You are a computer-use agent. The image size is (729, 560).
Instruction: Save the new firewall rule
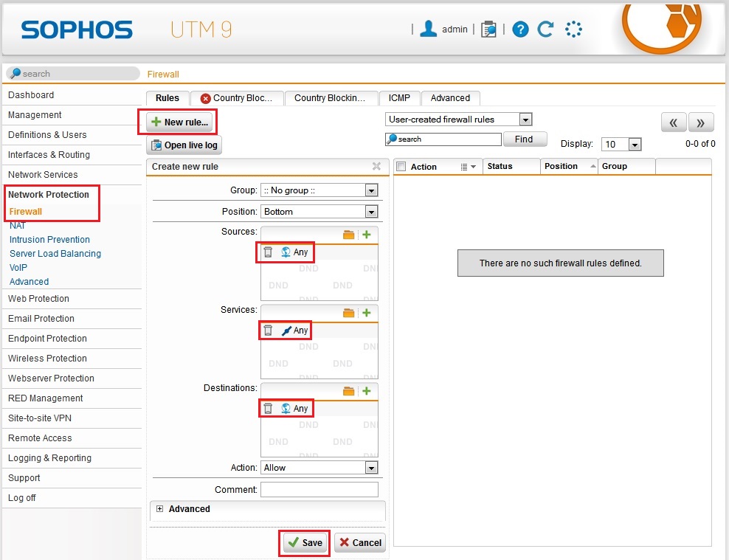click(x=305, y=542)
